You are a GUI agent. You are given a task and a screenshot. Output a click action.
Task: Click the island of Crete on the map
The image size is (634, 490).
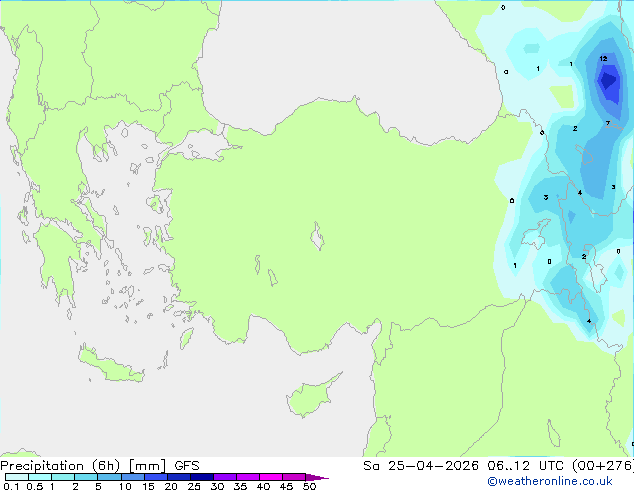110,365
